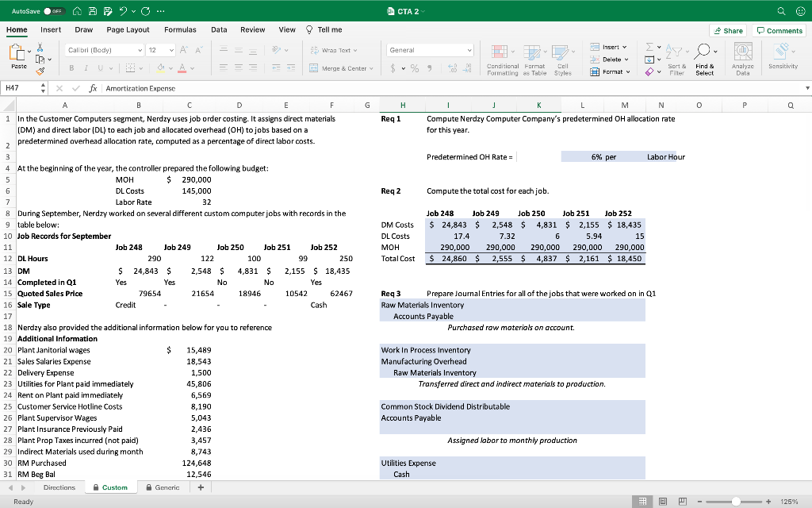Open the Insert cells dropdown
The image size is (812, 508).
coord(608,47)
